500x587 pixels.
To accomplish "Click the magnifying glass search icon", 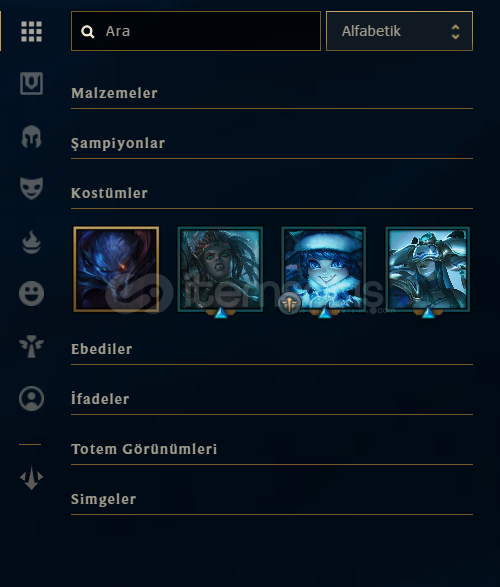I will [88, 32].
